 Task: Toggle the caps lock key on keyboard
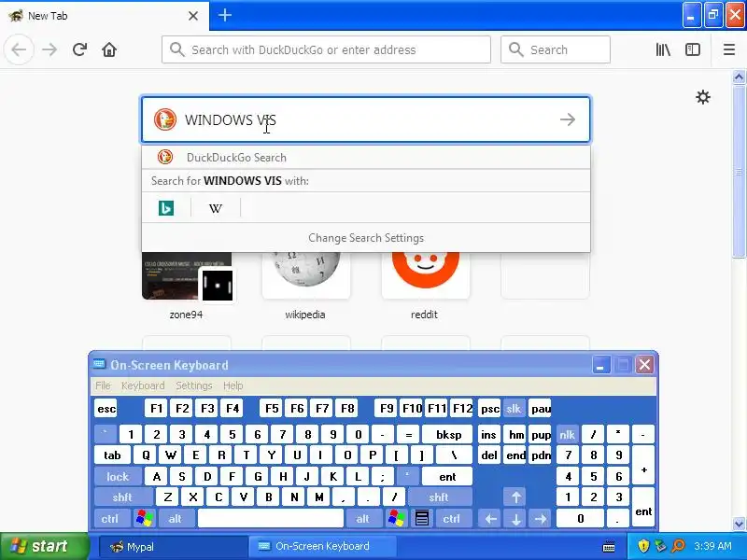(x=118, y=476)
